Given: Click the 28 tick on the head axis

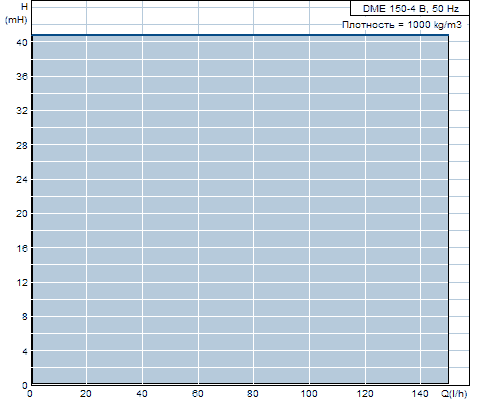Looking at the screenshot, I should click(22, 145).
